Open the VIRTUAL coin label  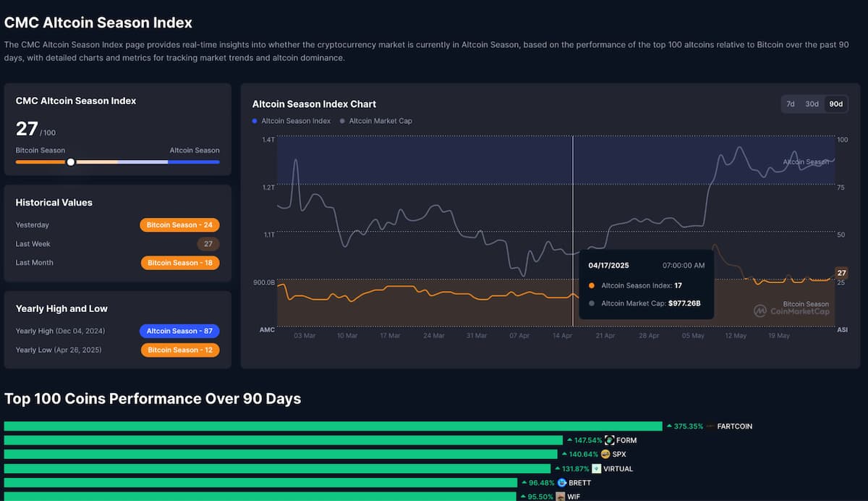(618, 468)
